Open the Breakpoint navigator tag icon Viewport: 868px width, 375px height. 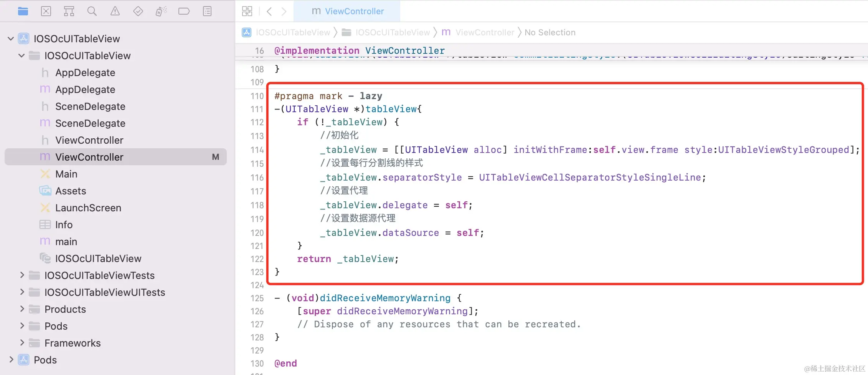tap(184, 11)
